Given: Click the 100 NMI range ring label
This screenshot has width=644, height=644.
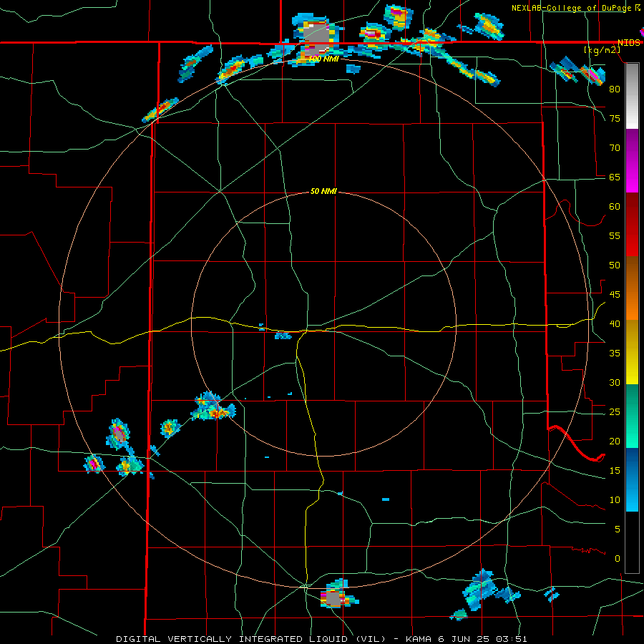Looking at the screenshot, I should pos(323,59).
